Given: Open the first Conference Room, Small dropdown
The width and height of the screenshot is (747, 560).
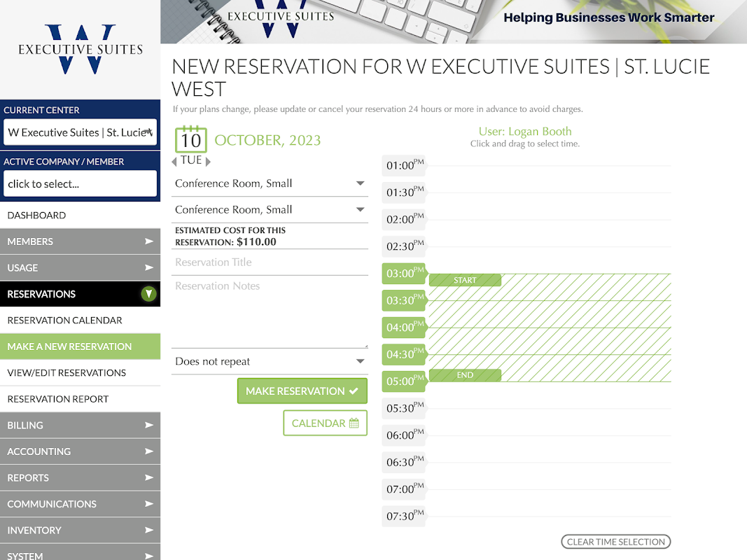Looking at the screenshot, I should (x=270, y=183).
